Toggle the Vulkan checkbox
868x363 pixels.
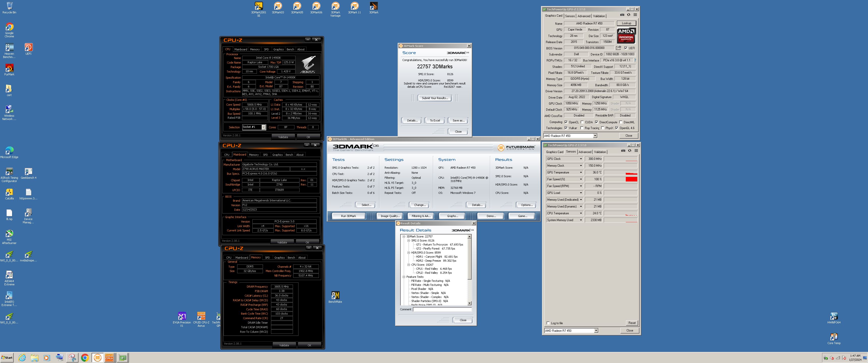click(x=566, y=128)
